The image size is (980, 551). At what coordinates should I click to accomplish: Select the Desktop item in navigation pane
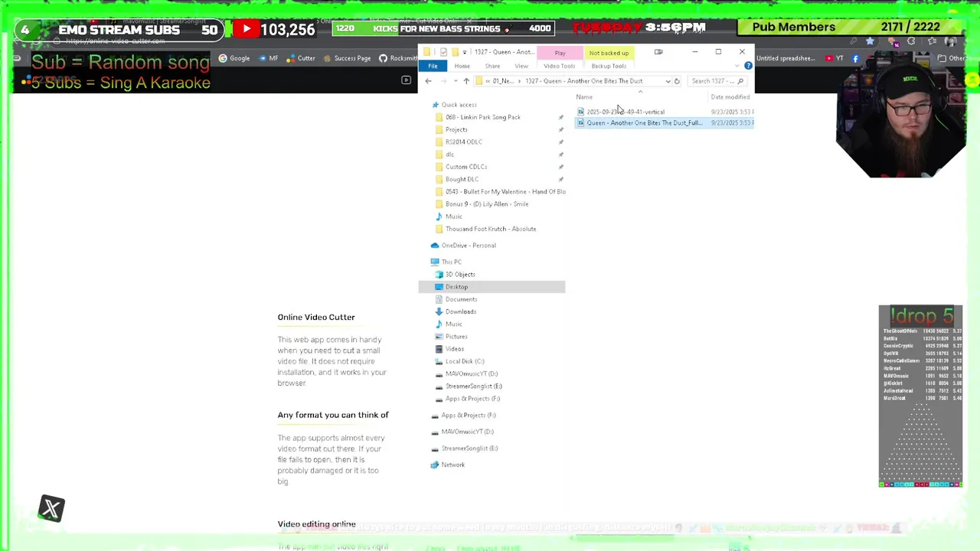(x=492, y=287)
